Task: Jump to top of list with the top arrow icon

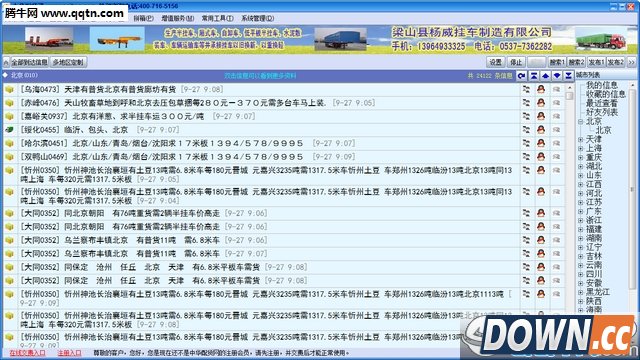Action: [533, 76]
